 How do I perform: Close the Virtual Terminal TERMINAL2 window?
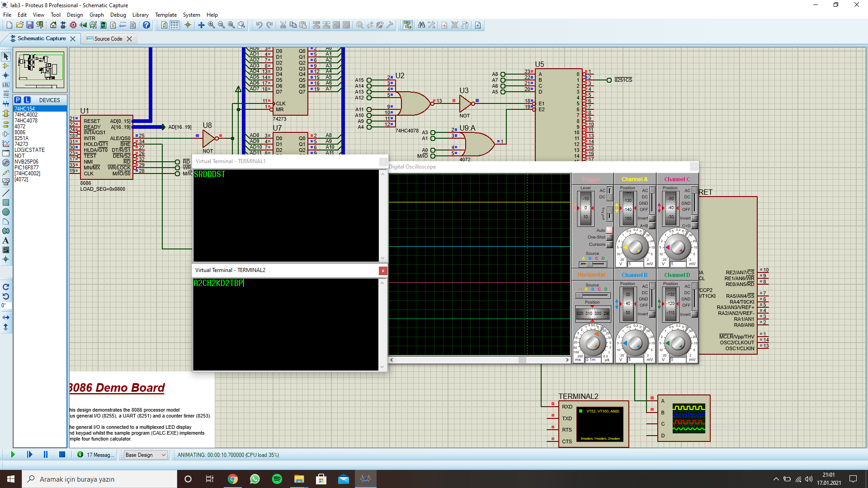pos(383,271)
